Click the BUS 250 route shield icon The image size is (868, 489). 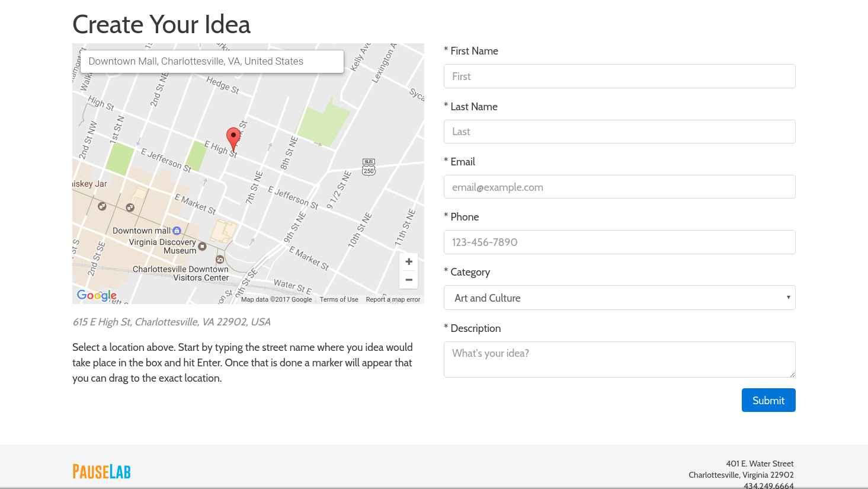pyautogui.click(x=369, y=167)
